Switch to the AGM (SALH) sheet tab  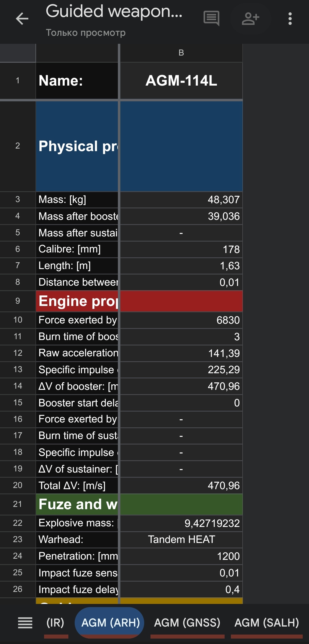(267, 623)
